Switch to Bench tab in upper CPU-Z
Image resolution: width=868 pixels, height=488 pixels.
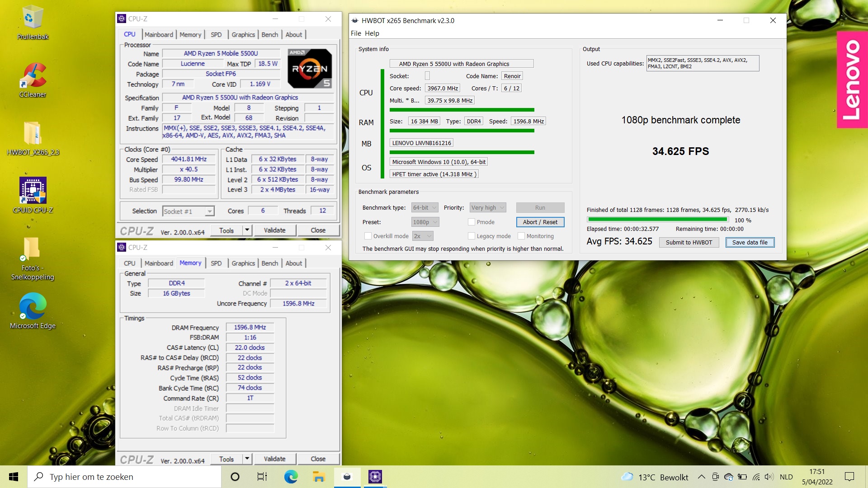(x=270, y=34)
